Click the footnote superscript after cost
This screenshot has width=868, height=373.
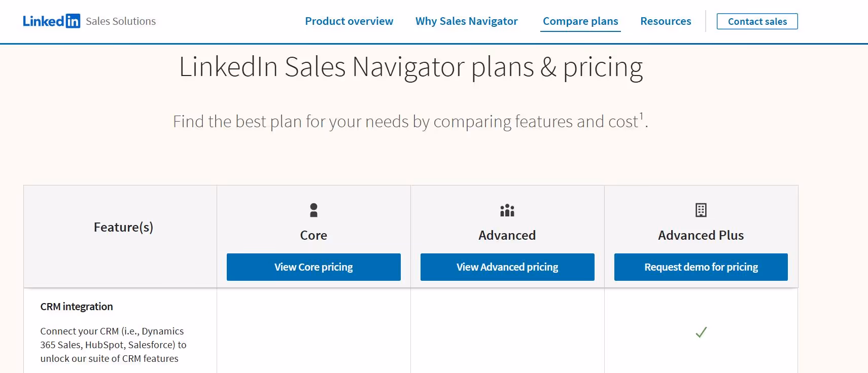(641, 116)
